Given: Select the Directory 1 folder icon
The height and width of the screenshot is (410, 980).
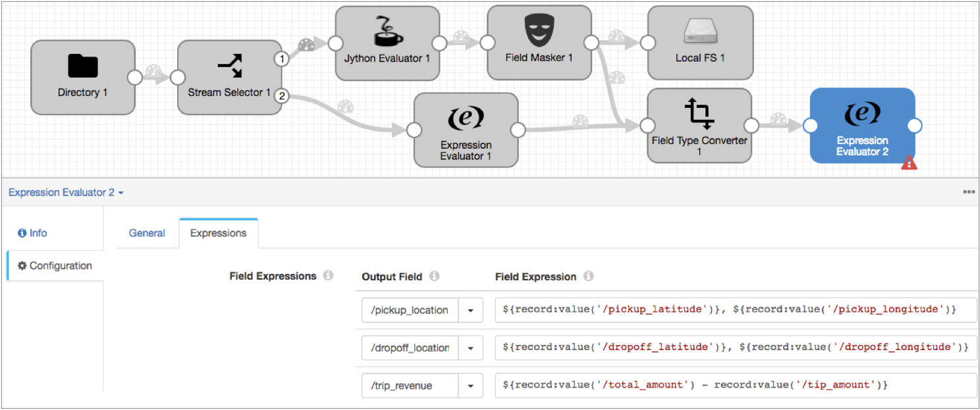Looking at the screenshot, I should pos(83,66).
